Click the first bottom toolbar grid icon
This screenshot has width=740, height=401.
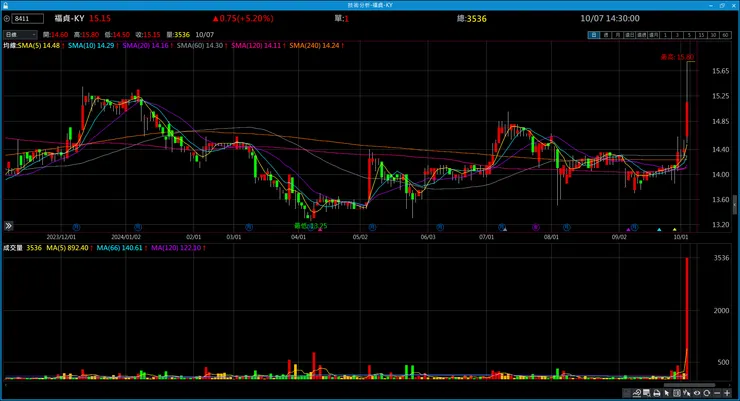[x=627, y=393]
